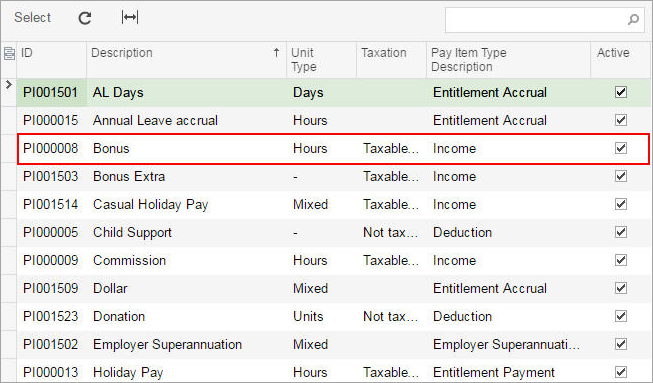Click the search magnifier icon
The width and height of the screenshot is (653, 383).
coord(633,19)
